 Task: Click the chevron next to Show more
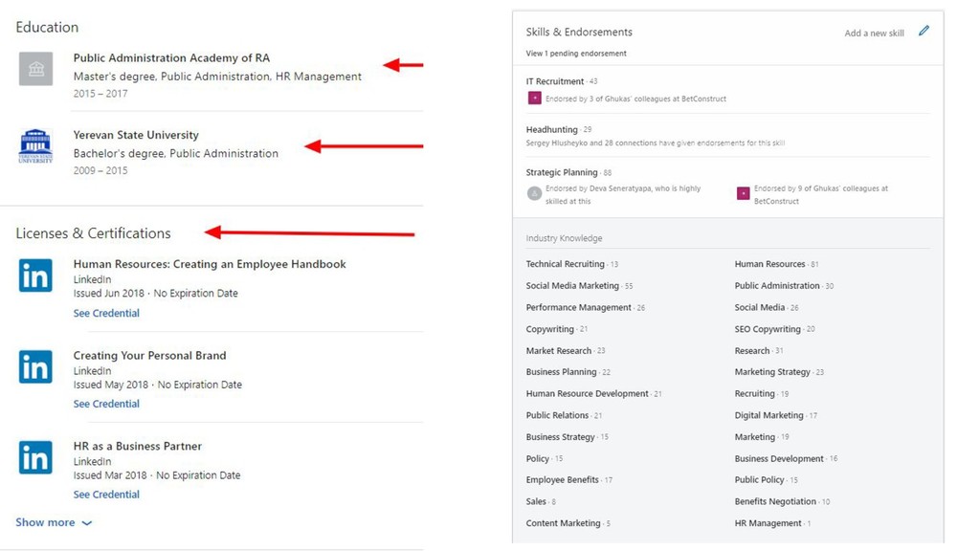(87, 523)
